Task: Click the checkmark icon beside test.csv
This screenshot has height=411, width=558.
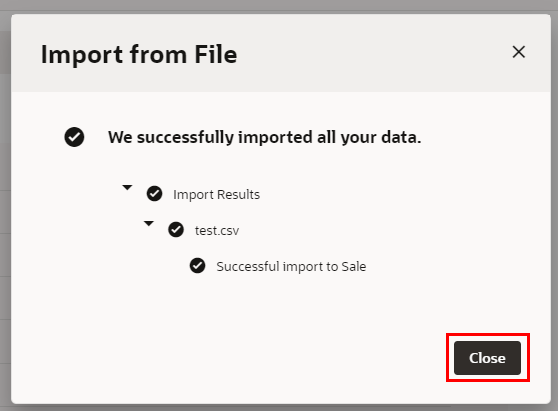Action: click(x=176, y=230)
